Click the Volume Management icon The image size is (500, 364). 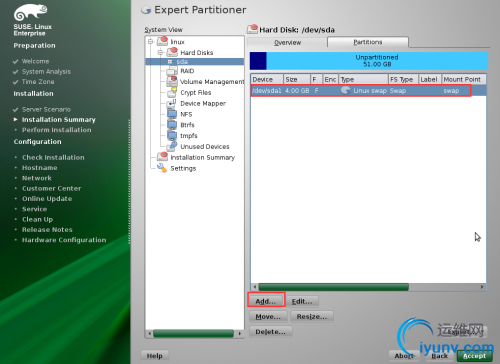(172, 81)
